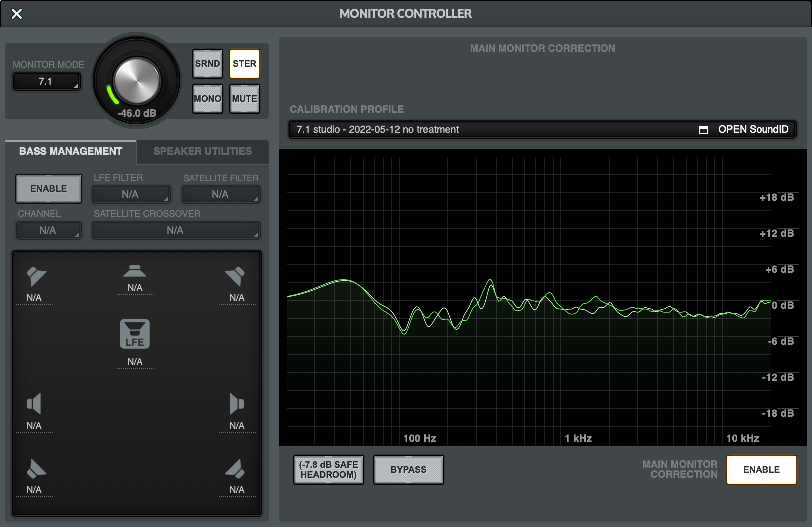The height and width of the screenshot is (527, 812).
Task: Click the front right speaker icon
Action: 235,276
